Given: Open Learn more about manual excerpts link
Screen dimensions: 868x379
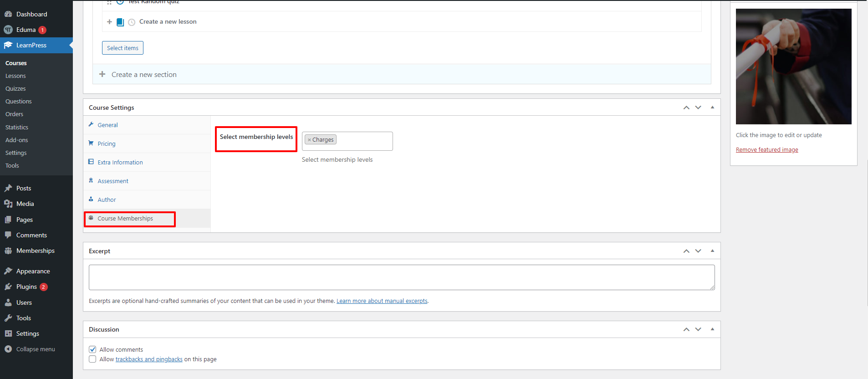Looking at the screenshot, I should [382, 301].
